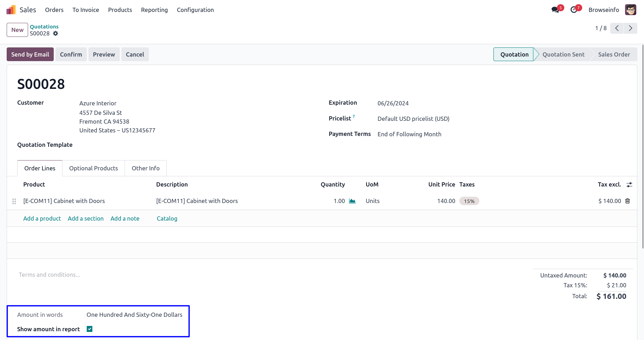
Task: Click the Send by Email button
Action: (30, 54)
